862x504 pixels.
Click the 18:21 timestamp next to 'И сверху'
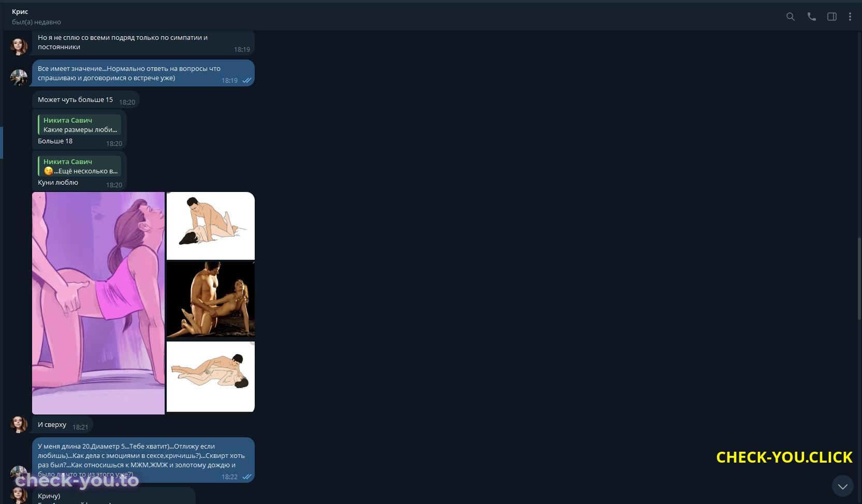80,427
